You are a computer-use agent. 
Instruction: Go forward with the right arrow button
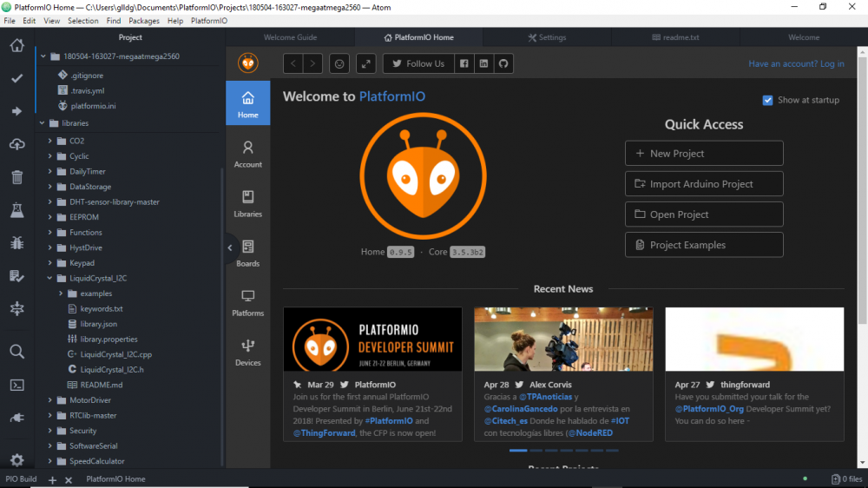click(x=312, y=63)
